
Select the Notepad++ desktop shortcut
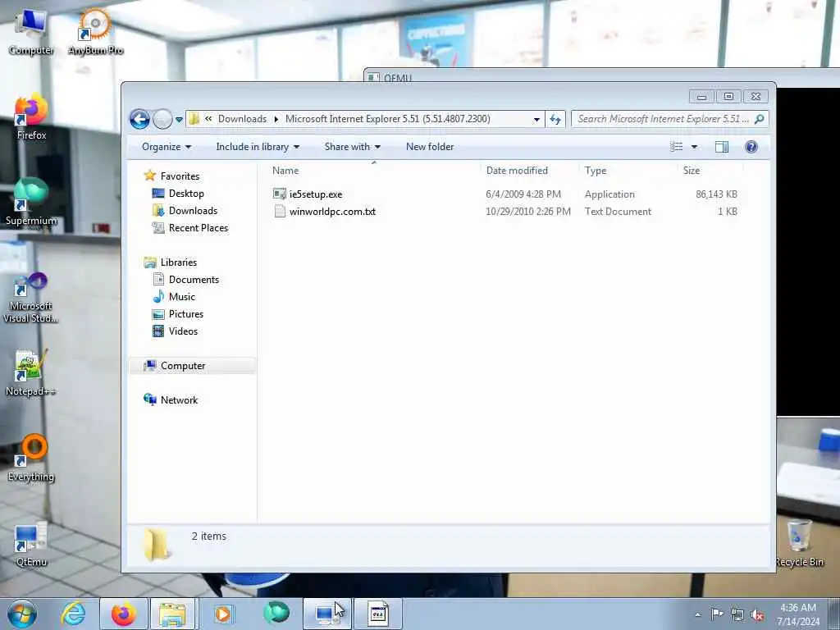(31, 373)
